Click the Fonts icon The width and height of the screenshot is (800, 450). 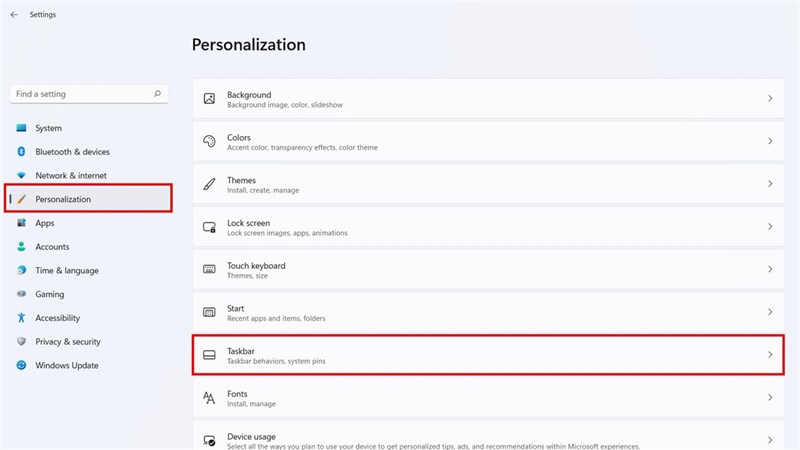tap(209, 397)
